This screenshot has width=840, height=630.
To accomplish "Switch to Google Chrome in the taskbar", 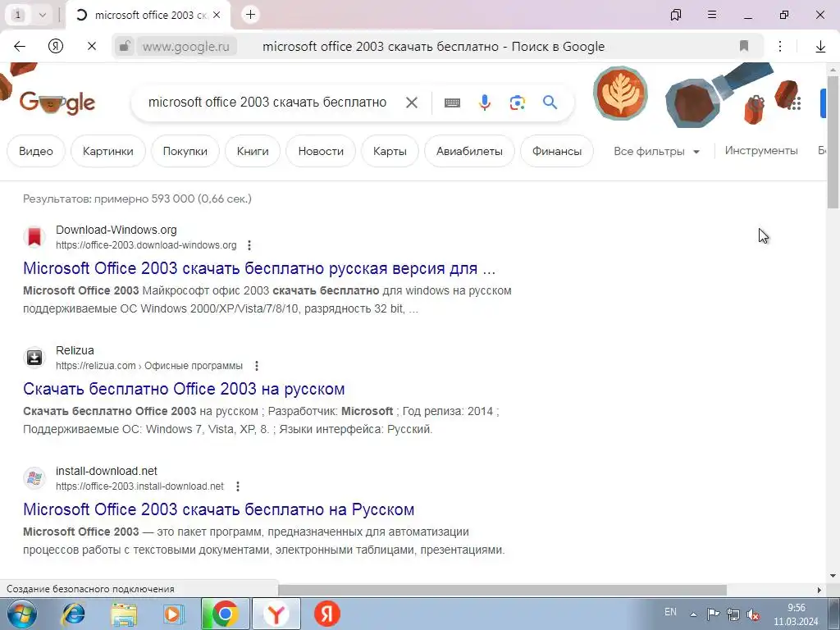I will [x=225, y=614].
